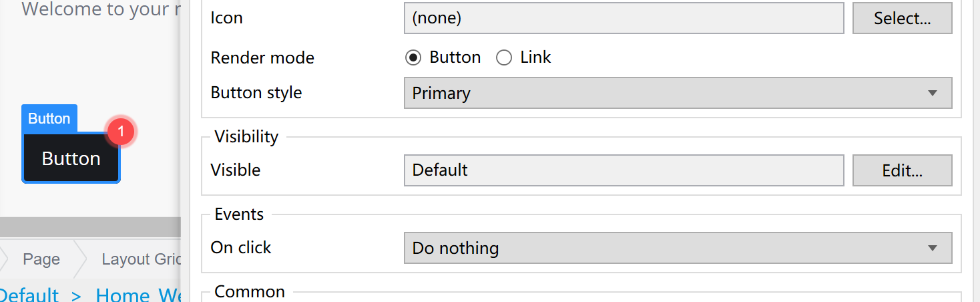The width and height of the screenshot is (980, 302).
Task: Click the Visible field showing Default
Action: 624,170
